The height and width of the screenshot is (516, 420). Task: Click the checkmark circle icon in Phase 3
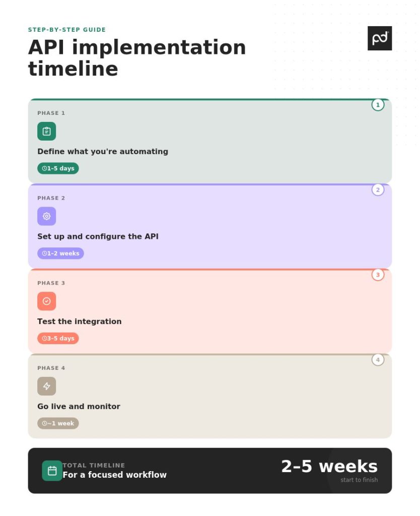coord(46,301)
